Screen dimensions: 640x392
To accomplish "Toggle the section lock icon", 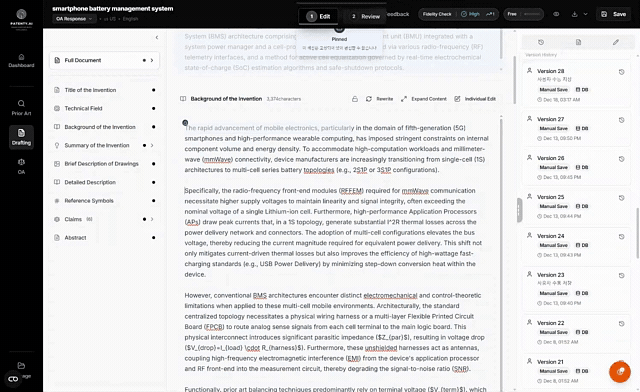I will 355,99.
